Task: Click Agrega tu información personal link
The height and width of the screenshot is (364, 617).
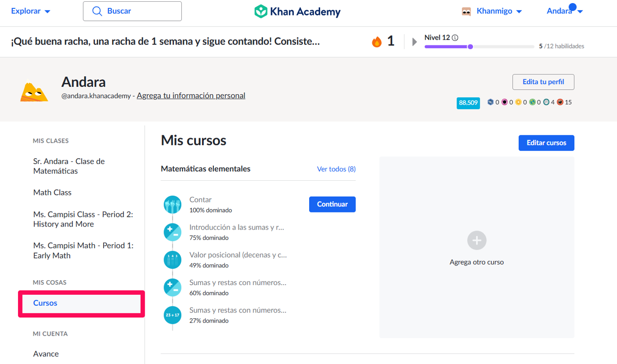Action: click(191, 96)
